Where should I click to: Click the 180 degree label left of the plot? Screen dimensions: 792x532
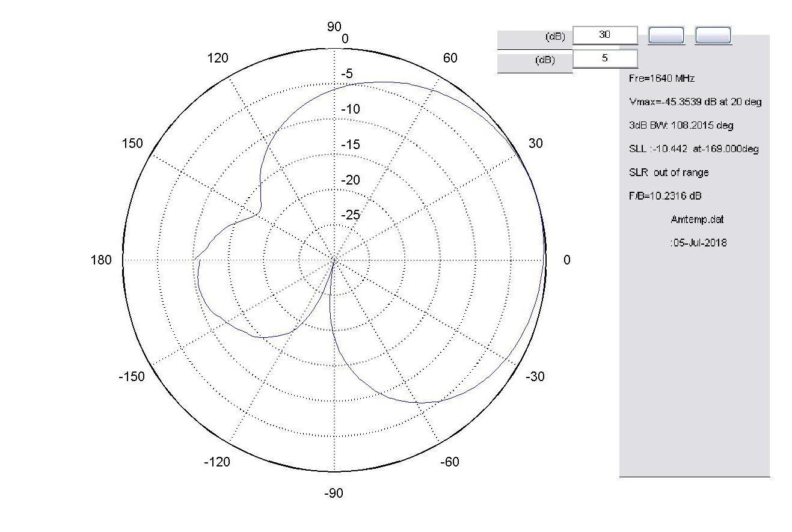101,260
